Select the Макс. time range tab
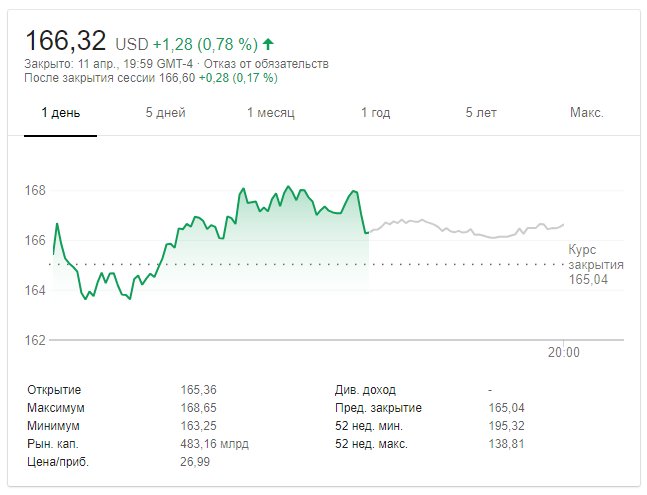The image size is (647, 495). [586, 112]
